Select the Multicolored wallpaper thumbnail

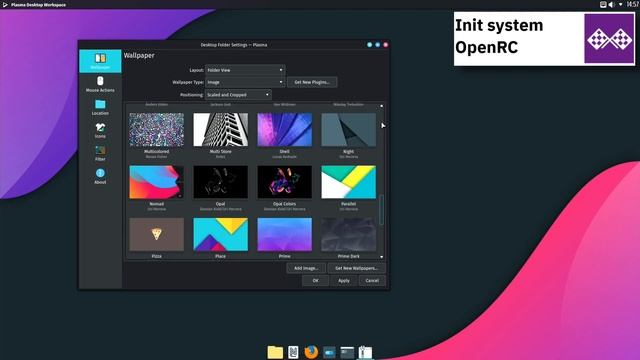pos(156,130)
